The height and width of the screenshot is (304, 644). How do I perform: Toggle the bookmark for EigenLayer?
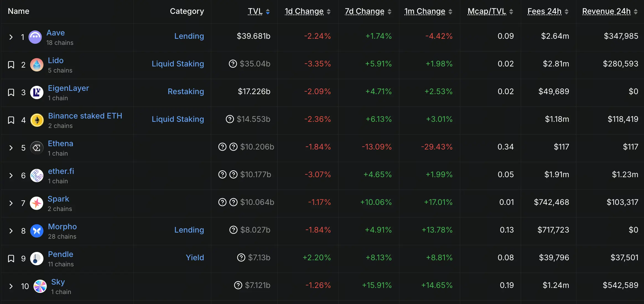click(11, 92)
